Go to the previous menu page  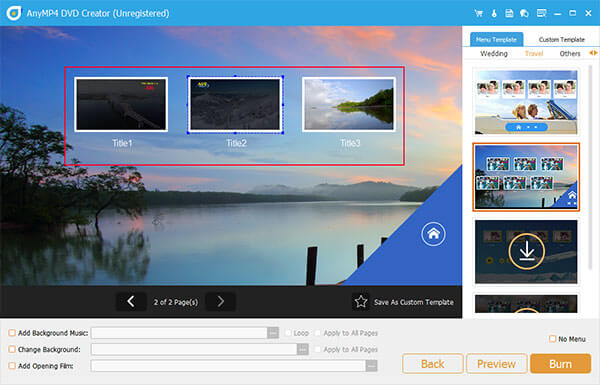pos(131,302)
